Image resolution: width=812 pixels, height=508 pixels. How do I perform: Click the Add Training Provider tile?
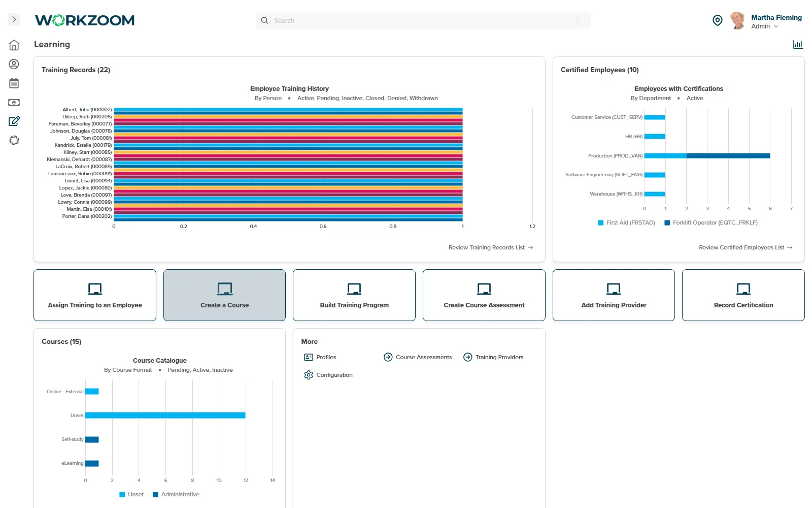pos(614,295)
